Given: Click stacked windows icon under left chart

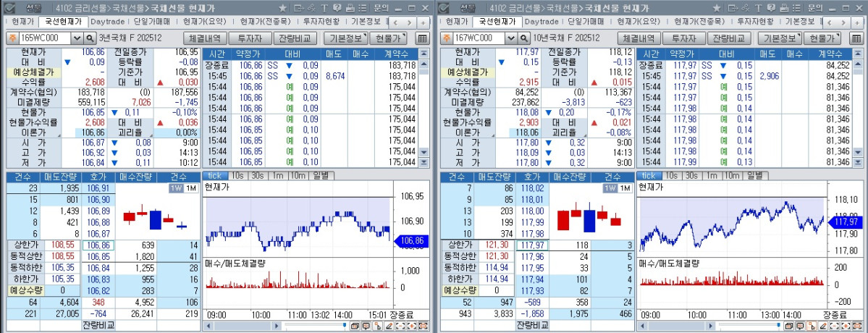Looking at the screenshot, I should point(355,326).
